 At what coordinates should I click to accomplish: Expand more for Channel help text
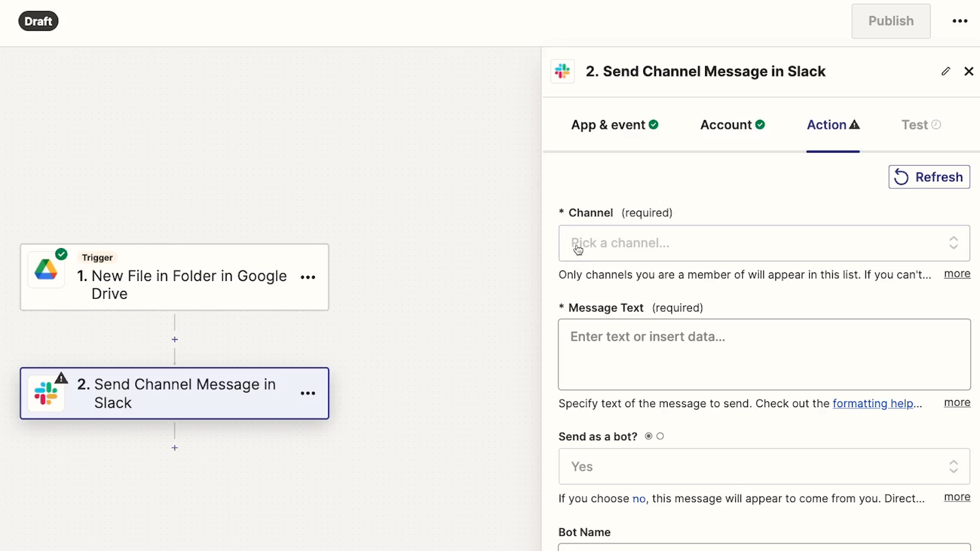tap(957, 274)
